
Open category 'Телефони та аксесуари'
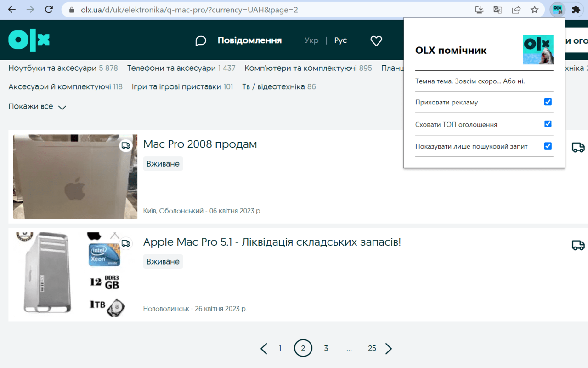pos(171,68)
